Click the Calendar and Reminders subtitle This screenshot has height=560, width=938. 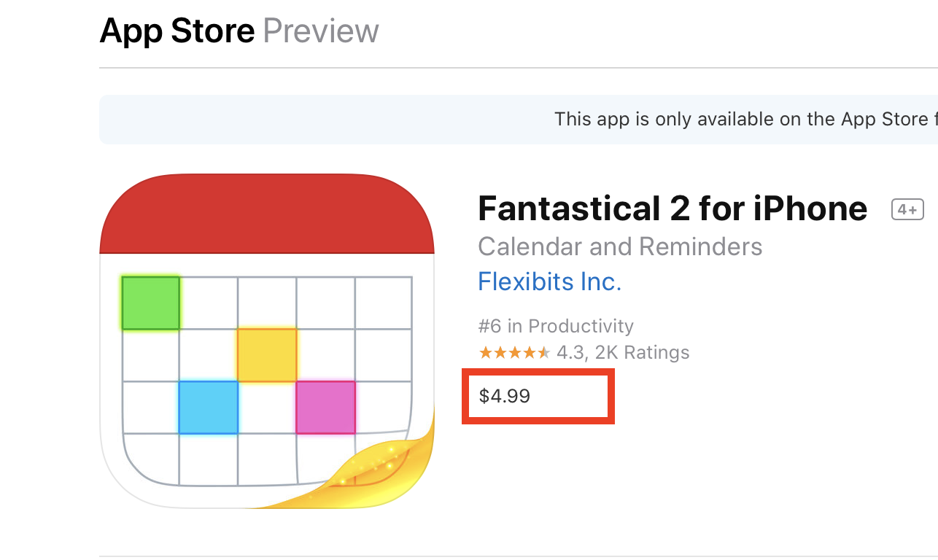click(x=620, y=246)
